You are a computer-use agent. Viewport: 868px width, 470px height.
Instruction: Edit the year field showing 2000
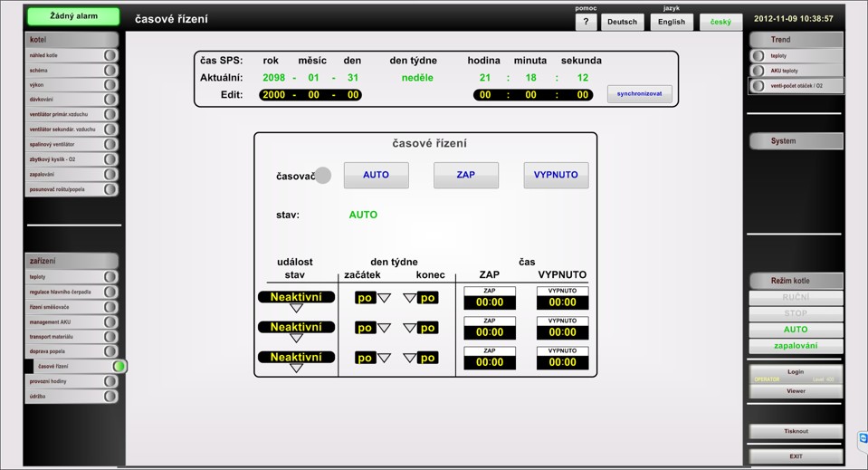[274, 95]
